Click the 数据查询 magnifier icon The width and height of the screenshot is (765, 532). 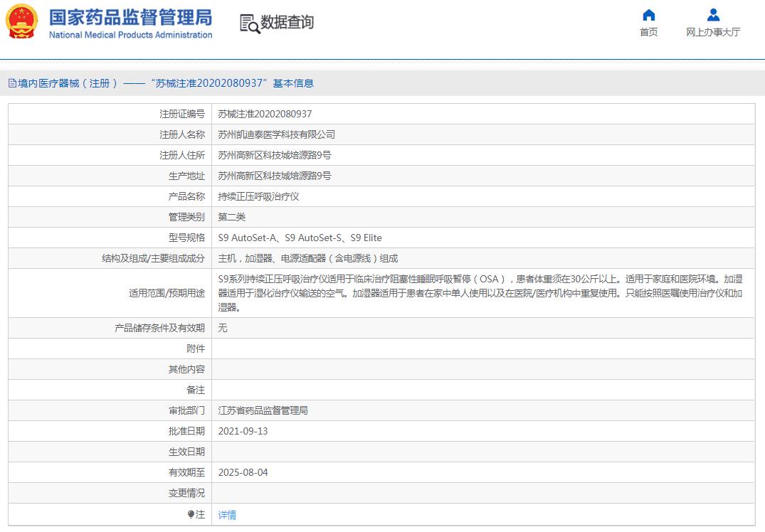(249, 23)
